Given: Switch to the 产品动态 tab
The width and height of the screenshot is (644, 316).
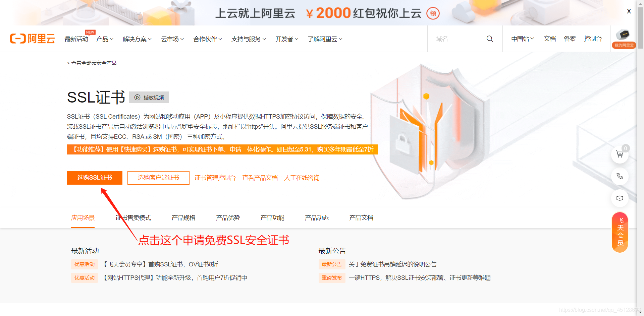Looking at the screenshot, I should pyautogui.click(x=317, y=218).
